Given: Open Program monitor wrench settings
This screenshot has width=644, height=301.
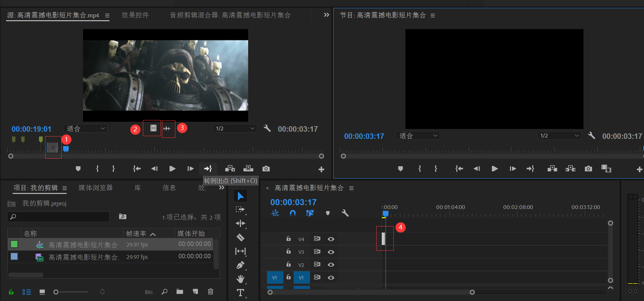Looking at the screenshot, I should coord(591,135).
